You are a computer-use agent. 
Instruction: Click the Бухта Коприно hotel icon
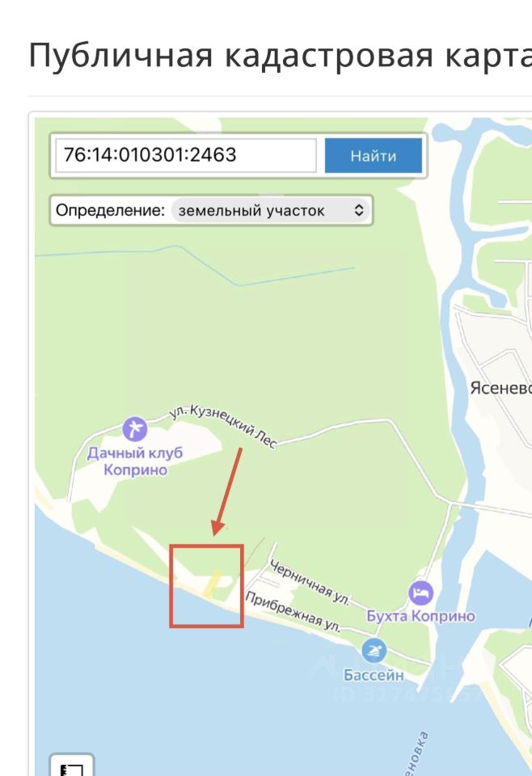click(x=420, y=593)
